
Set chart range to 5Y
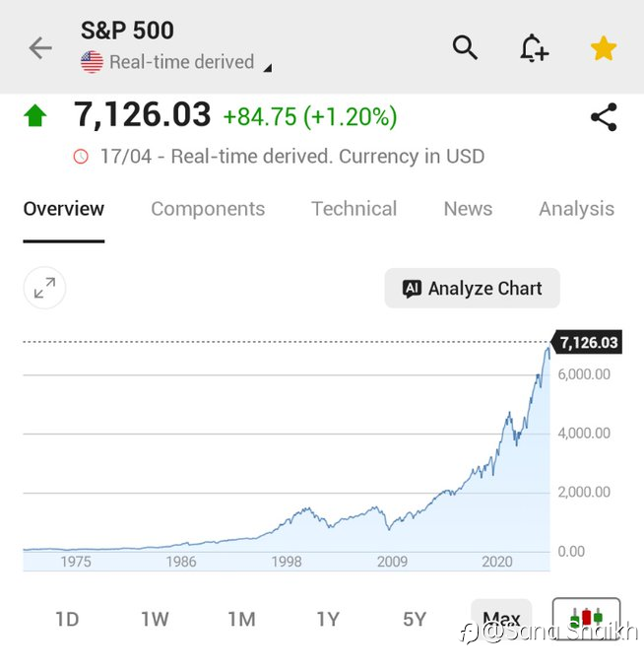tap(415, 619)
